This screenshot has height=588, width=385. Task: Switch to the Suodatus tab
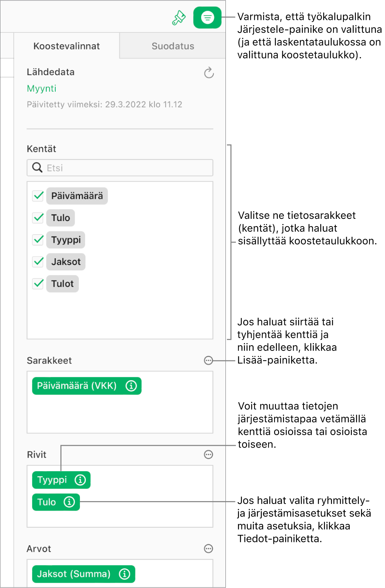click(x=173, y=46)
